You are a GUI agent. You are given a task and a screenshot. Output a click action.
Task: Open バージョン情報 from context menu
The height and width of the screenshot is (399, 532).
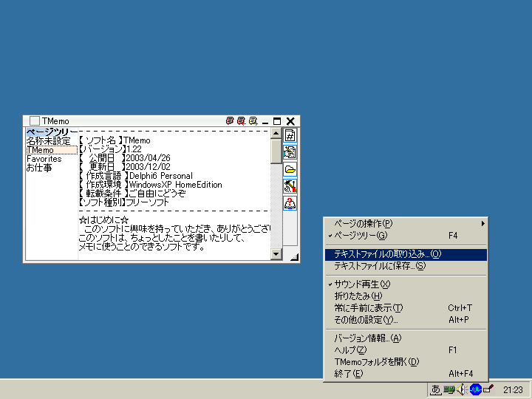click(x=406, y=338)
